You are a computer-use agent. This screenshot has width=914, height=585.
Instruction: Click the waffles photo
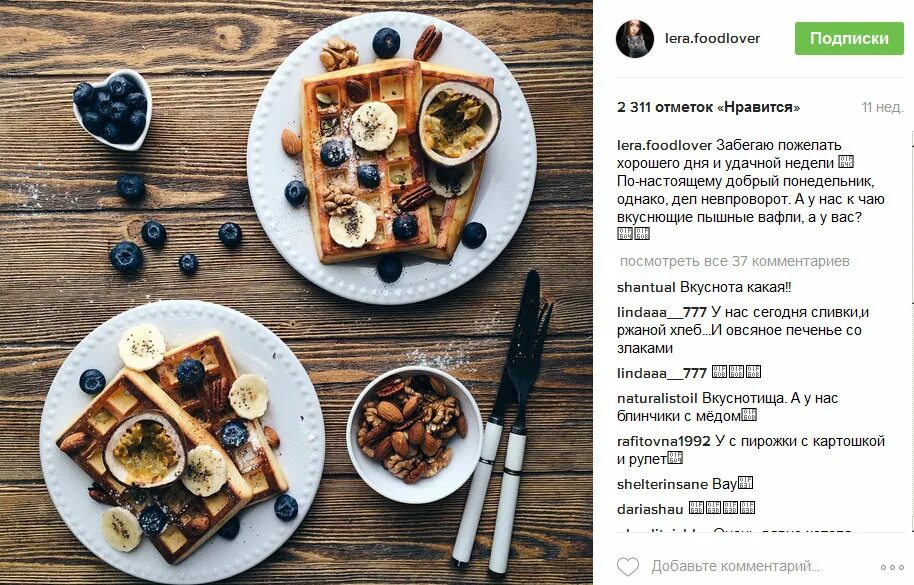click(296, 292)
